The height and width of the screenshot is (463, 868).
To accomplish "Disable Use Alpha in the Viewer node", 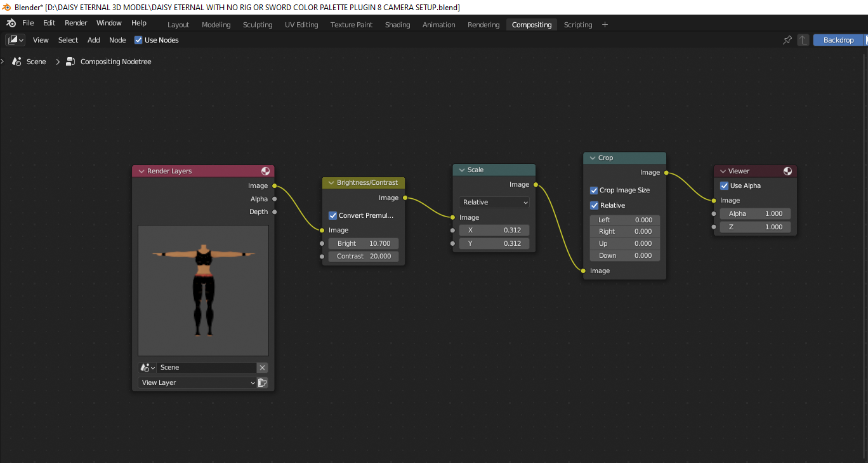I will point(724,185).
